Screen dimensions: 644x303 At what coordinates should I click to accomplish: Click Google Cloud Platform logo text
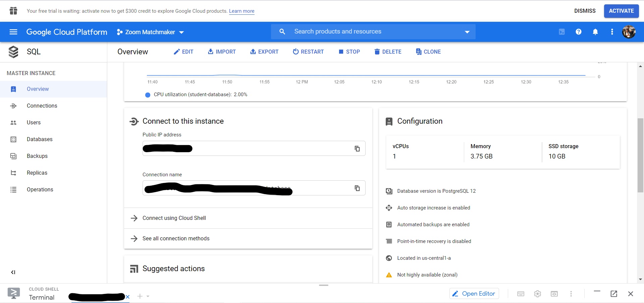coord(67,32)
